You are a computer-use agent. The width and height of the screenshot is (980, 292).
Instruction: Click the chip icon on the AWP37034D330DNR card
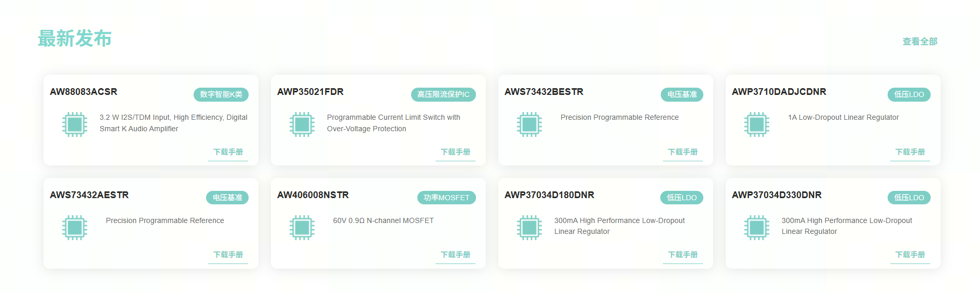tap(757, 228)
